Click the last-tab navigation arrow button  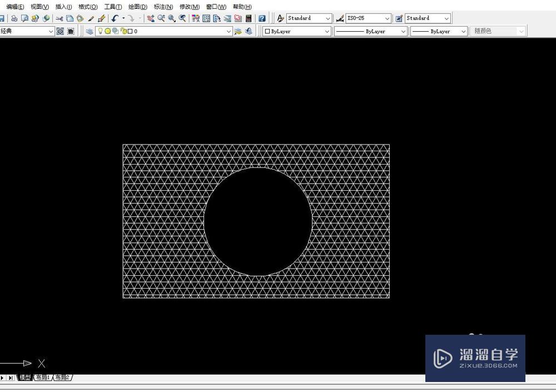click(11, 378)
